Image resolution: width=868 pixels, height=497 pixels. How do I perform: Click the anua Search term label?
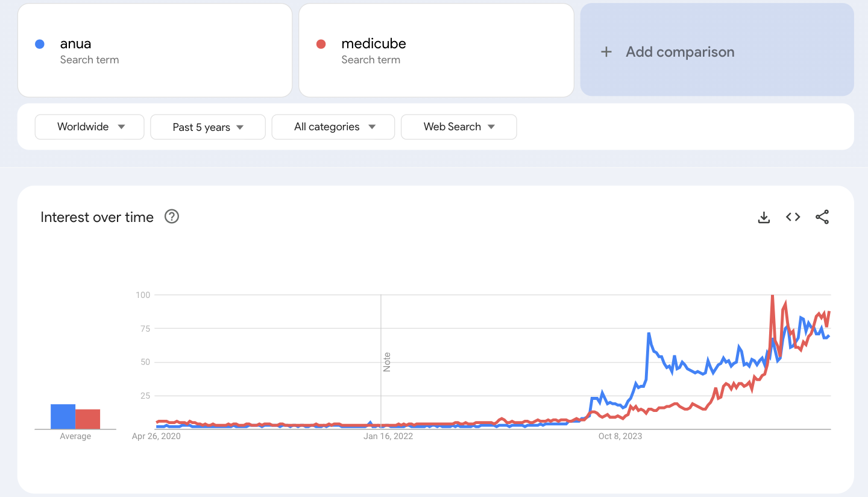click(x=89, y=60)
